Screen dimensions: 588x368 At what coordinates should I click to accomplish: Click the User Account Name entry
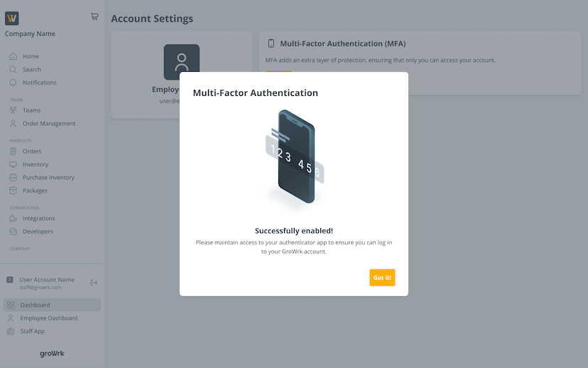(46, 280)
